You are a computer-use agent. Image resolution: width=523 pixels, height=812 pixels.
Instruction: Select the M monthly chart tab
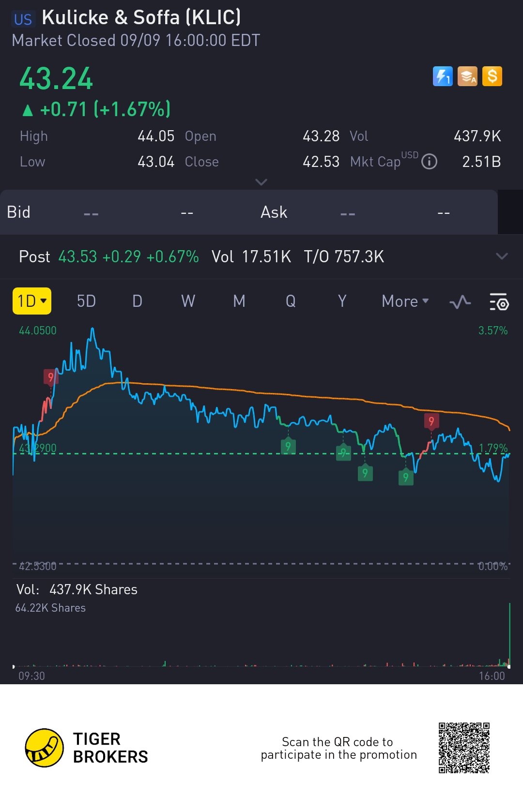[x=239, y=301]
